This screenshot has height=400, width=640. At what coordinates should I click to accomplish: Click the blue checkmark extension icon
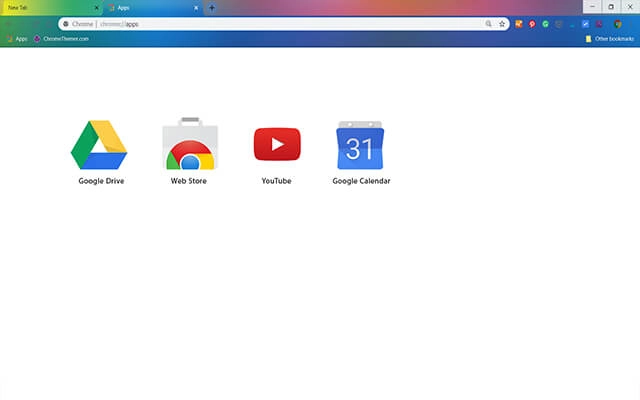(585, 24)
